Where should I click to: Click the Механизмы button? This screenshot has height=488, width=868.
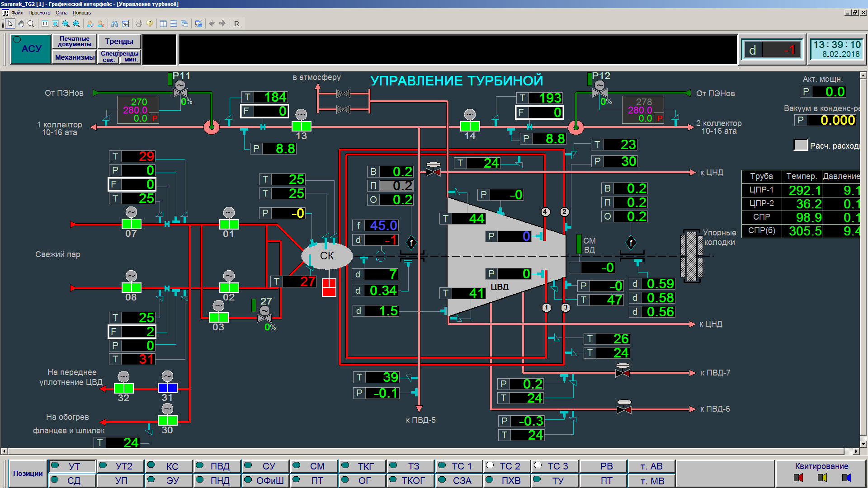(x=75, y=57)
